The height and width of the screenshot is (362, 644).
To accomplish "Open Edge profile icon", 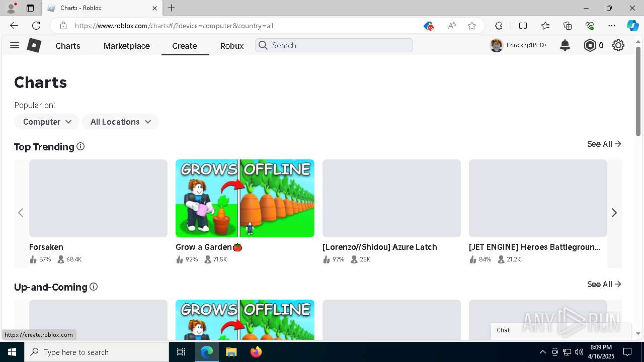I will [11, 8].
